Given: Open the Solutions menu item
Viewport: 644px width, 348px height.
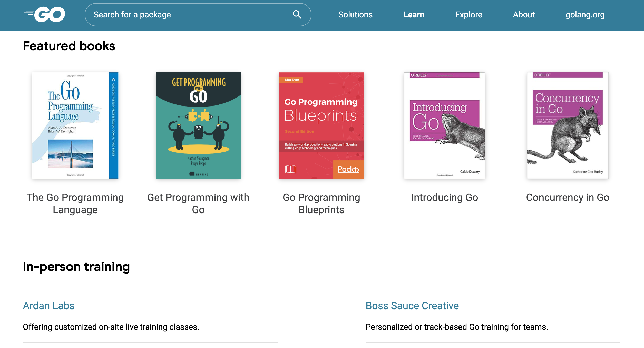Looking at the screenshot, I should coord(355,15).
